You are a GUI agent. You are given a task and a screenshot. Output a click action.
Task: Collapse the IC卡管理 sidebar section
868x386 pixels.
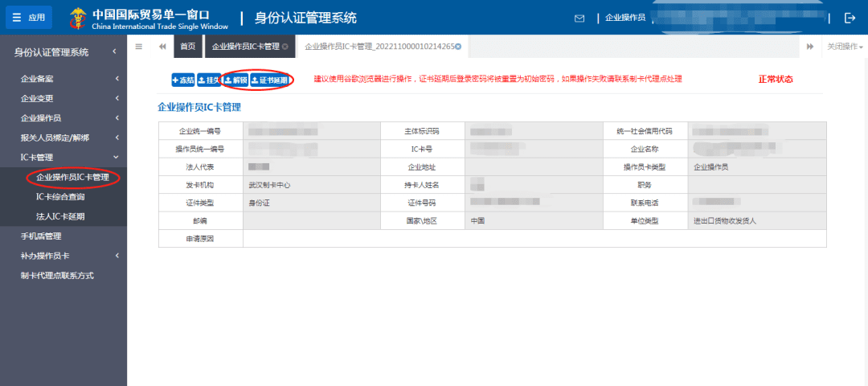63,158
